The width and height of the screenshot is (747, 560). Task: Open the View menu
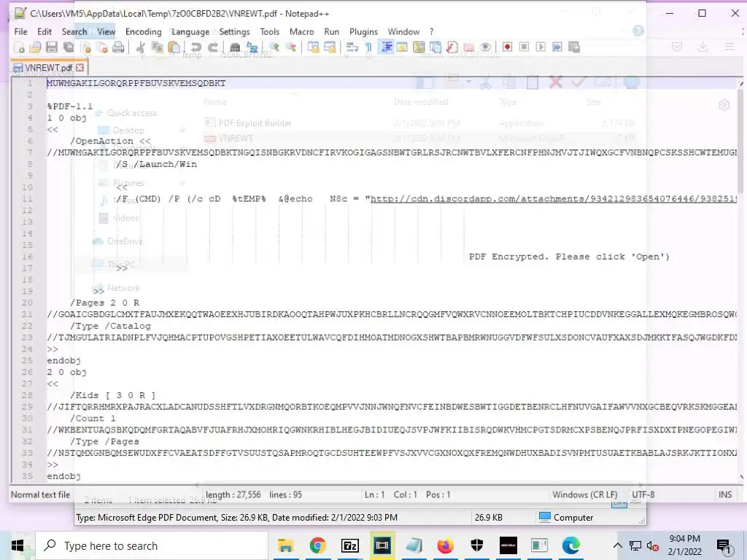(x=107, y=32)
